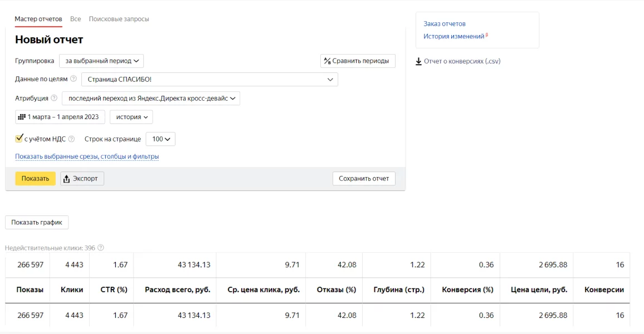Change rows per page from 100

[160, 139]
